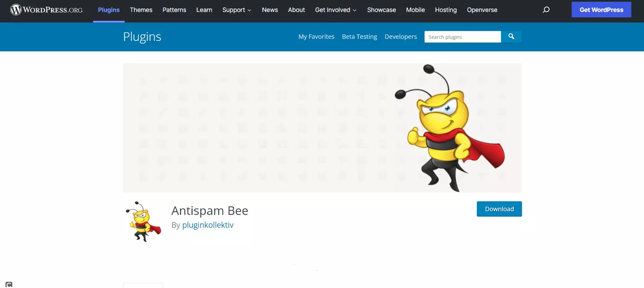
Task: Open the Showcase page
Action: (381, 10)
